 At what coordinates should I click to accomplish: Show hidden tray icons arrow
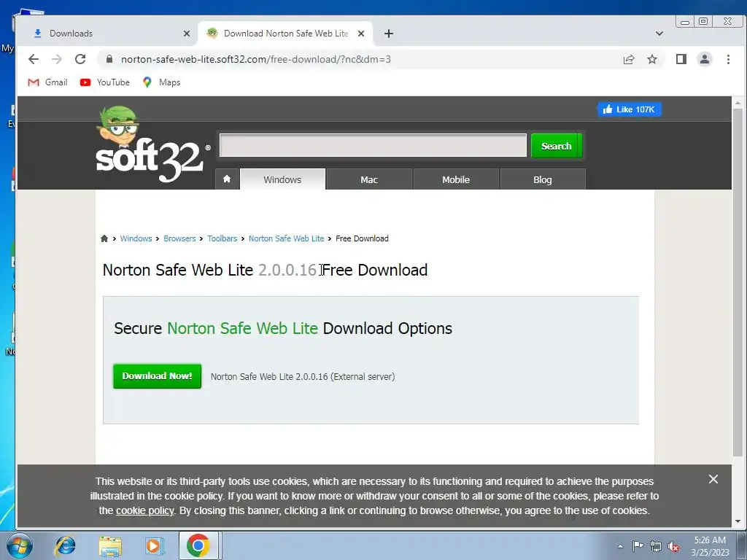click(x=620, y=546)
